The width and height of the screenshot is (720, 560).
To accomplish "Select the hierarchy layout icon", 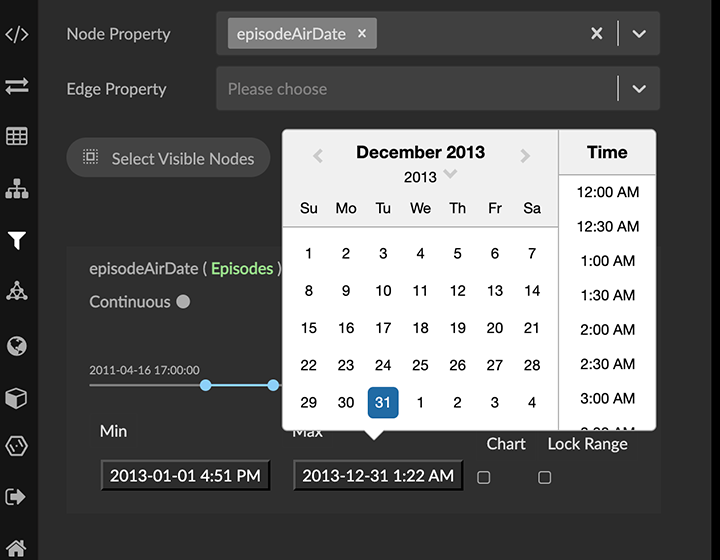I will pyautogui.click(x=17, y=188).
